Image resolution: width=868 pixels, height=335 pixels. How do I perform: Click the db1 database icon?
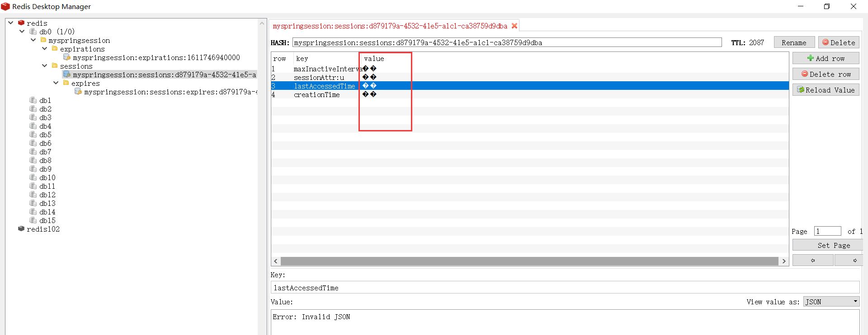point(33,100)
